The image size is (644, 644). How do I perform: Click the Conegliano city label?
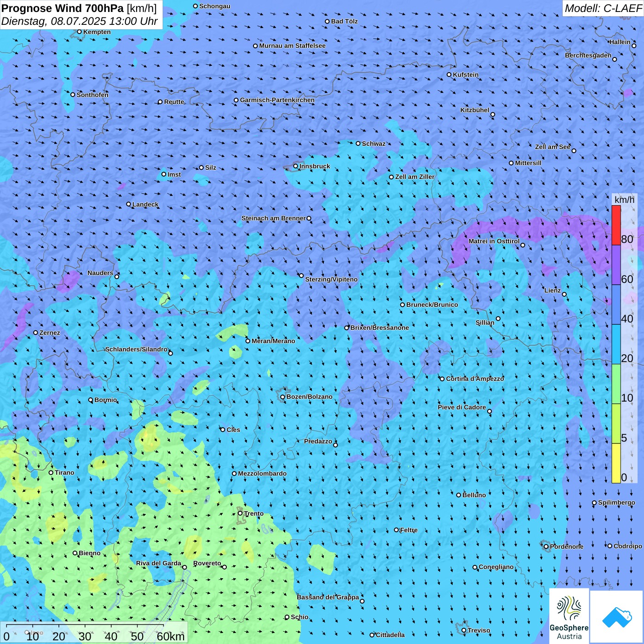[x=496, y=567]
